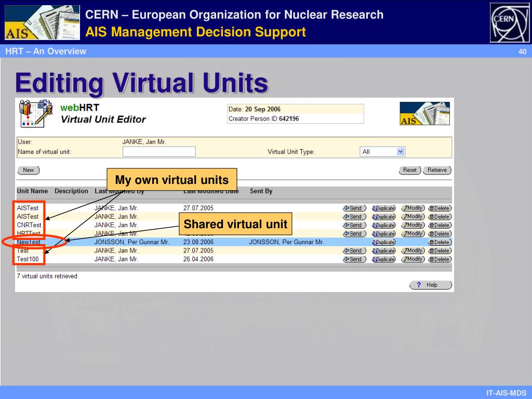Click the AIS logo beside the date box

tap(425, 114)
